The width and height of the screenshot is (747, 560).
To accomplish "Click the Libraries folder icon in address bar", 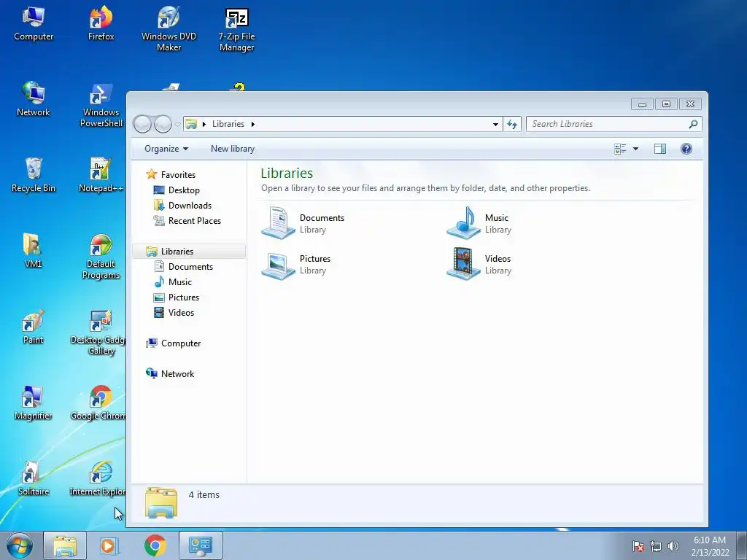I will pyautogui.click(x=191, y=124).
